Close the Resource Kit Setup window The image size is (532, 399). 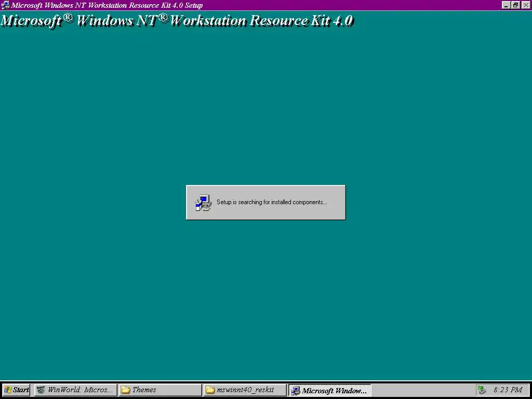pyautogui.click(x=527, y=5)
